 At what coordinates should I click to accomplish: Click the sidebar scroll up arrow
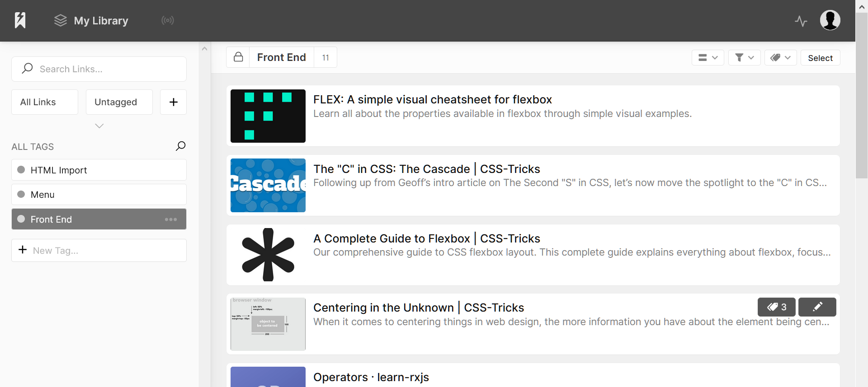(x=204, y=48)
